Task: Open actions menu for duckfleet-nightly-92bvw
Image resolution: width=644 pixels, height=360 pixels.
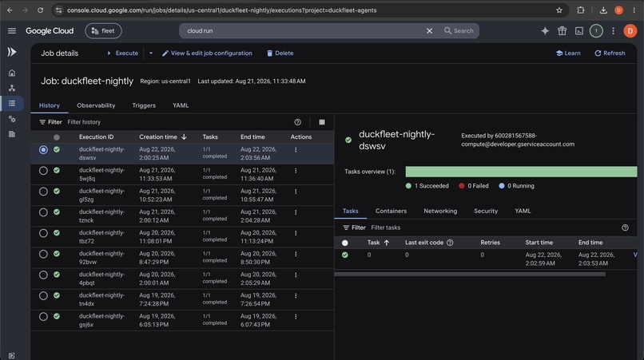Action: coord(296,254)
